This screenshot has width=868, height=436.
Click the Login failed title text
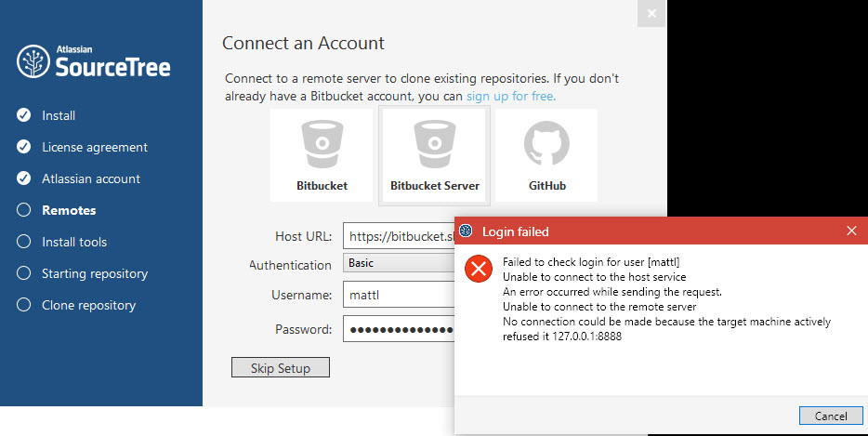click(516, 231)
